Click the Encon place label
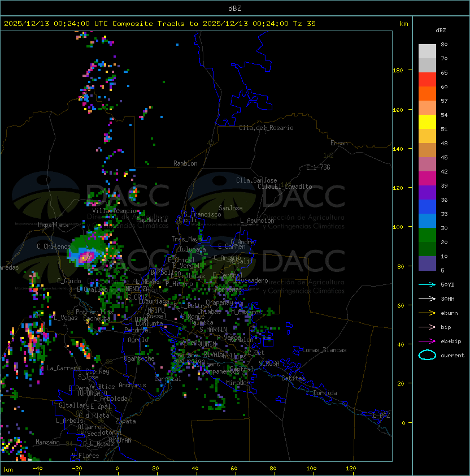Screen dimensions: 470x476 [339, 143]
